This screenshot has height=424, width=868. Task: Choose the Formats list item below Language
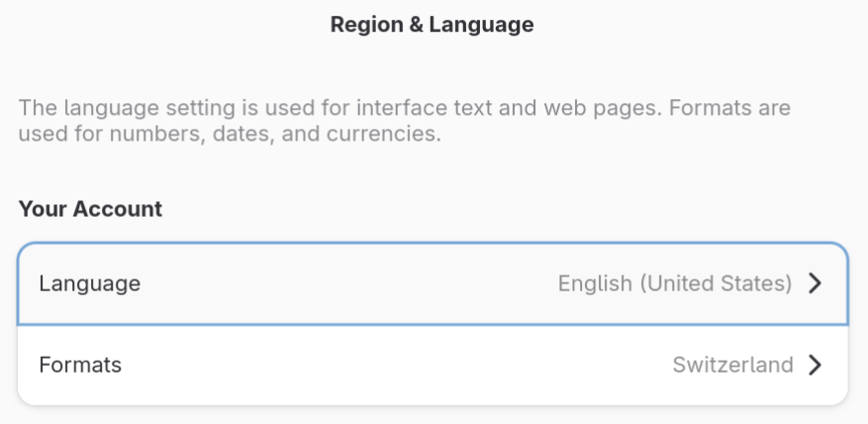coord(433,365)
